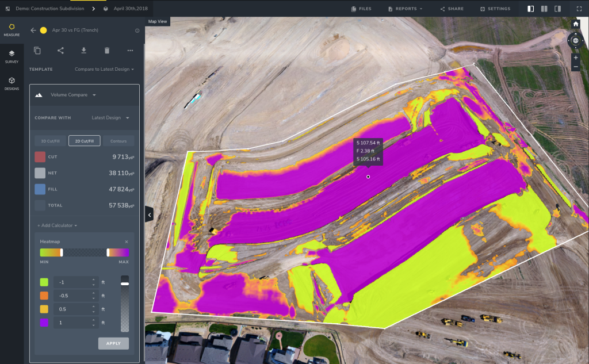Switch to 3D Cut/Fill view mode
The height and width of the screenshot is (364, 589).
coord(51,141)
